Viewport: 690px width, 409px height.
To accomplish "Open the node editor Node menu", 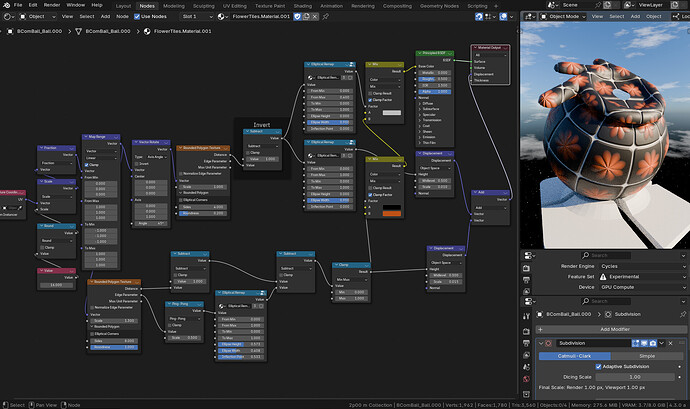I will (122, 16).
